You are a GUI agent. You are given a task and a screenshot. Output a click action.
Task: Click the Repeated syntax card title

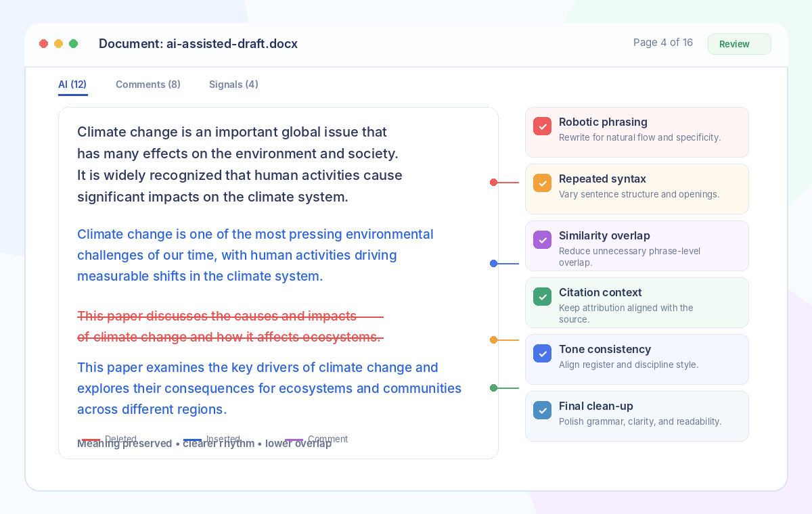(602, 179)
